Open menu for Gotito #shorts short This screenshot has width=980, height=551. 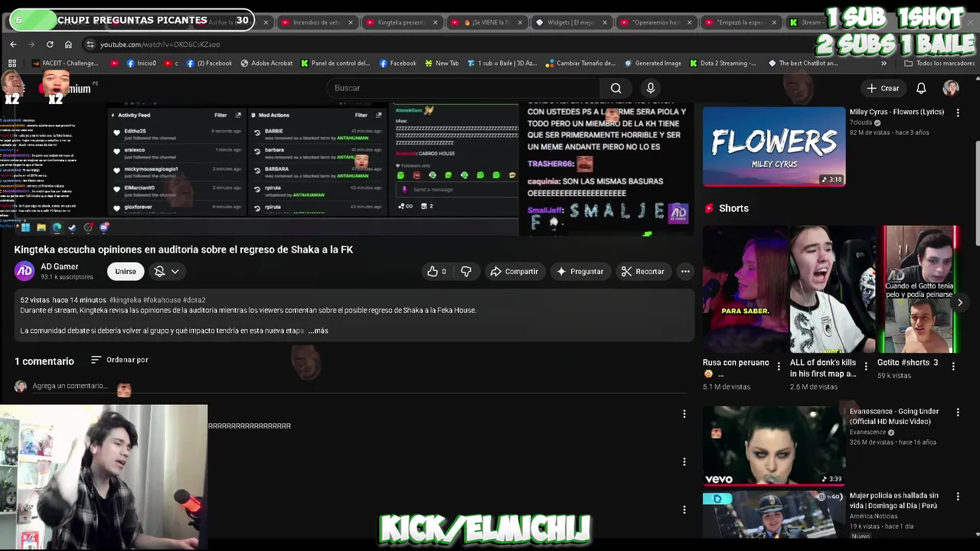pyautogui.click(x=953, y=367)
